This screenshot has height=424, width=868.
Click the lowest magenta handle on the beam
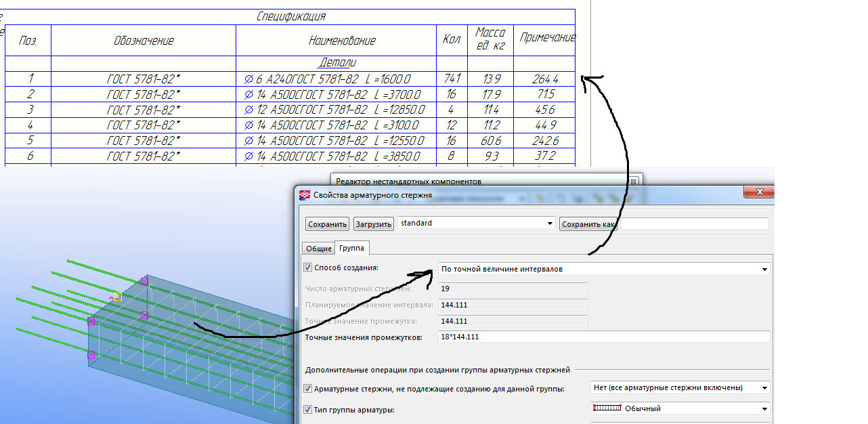coord(91,354)
